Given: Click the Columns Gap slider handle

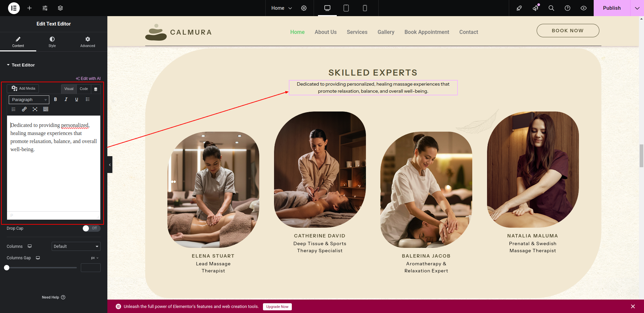Looking at the screenshot, I should pos(7,268).
